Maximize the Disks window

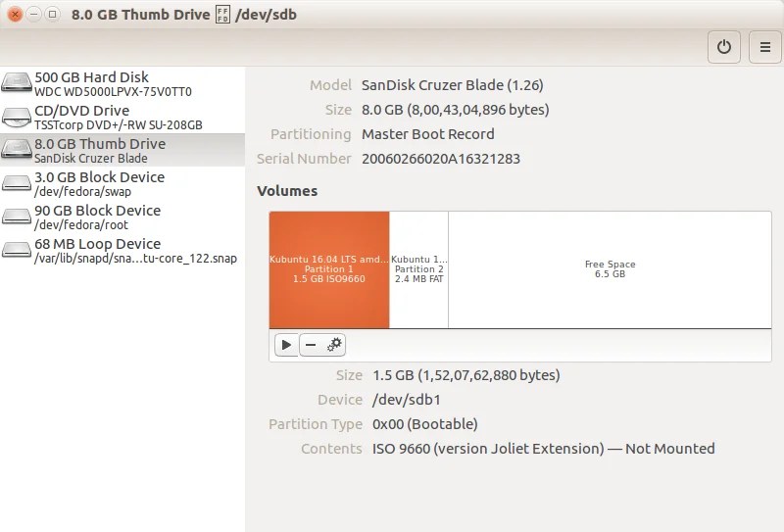coord(52,14)
